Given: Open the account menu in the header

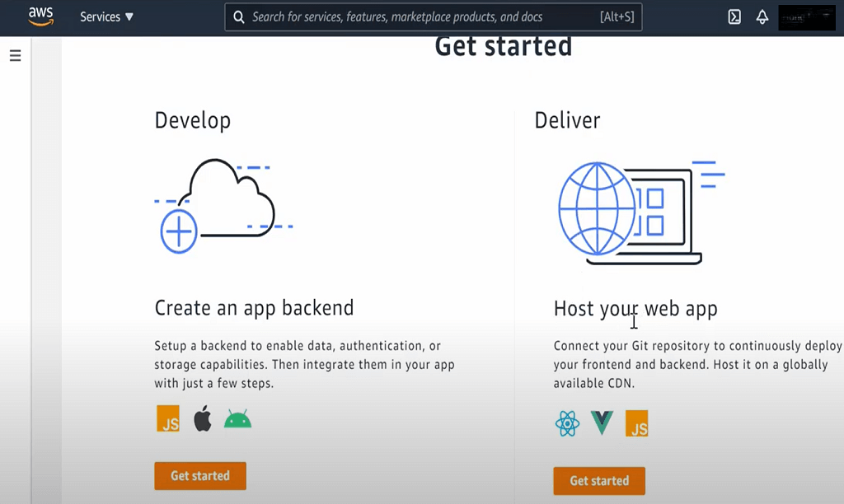Looking at the screenshot, I should point(806,17).
